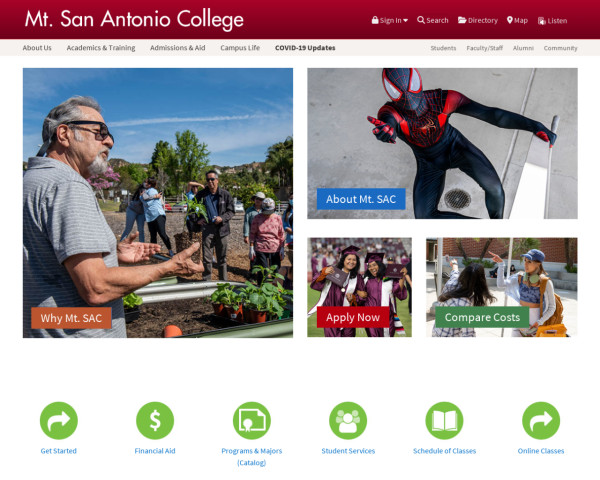Open the Admissions & Aid menu
Image resolution: width=600 pixels, height=480 pixels.
pyautogui.click(x=178, y=48)
